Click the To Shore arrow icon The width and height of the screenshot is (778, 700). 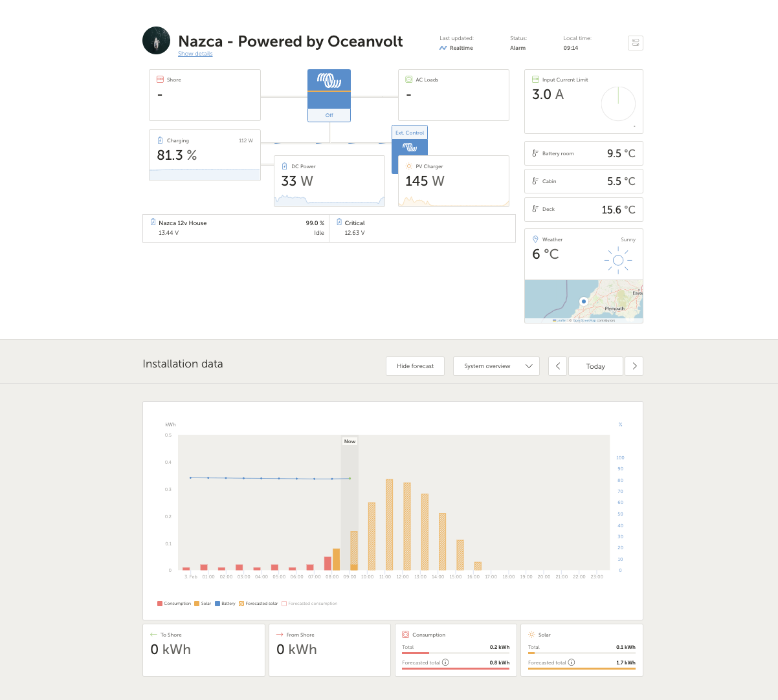click(153, 635)
